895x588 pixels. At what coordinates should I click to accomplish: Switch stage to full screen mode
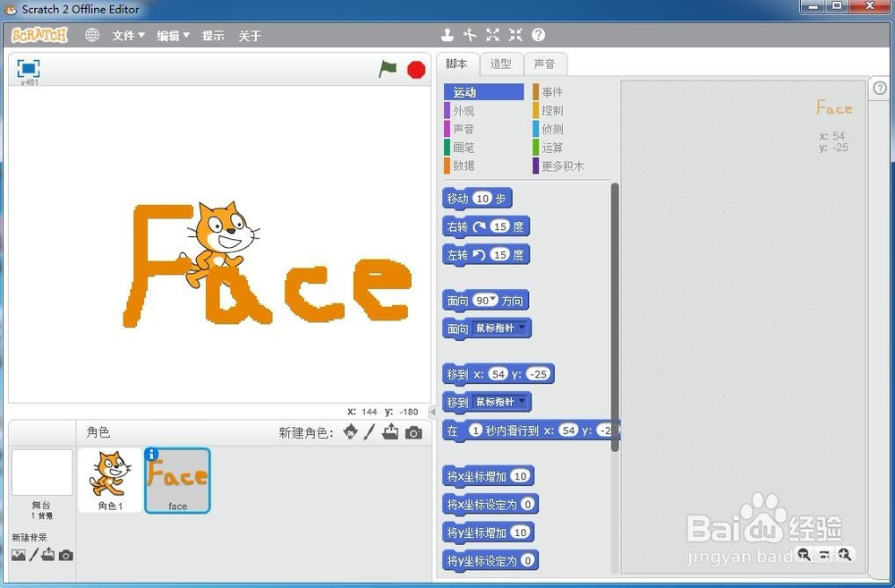28,69
